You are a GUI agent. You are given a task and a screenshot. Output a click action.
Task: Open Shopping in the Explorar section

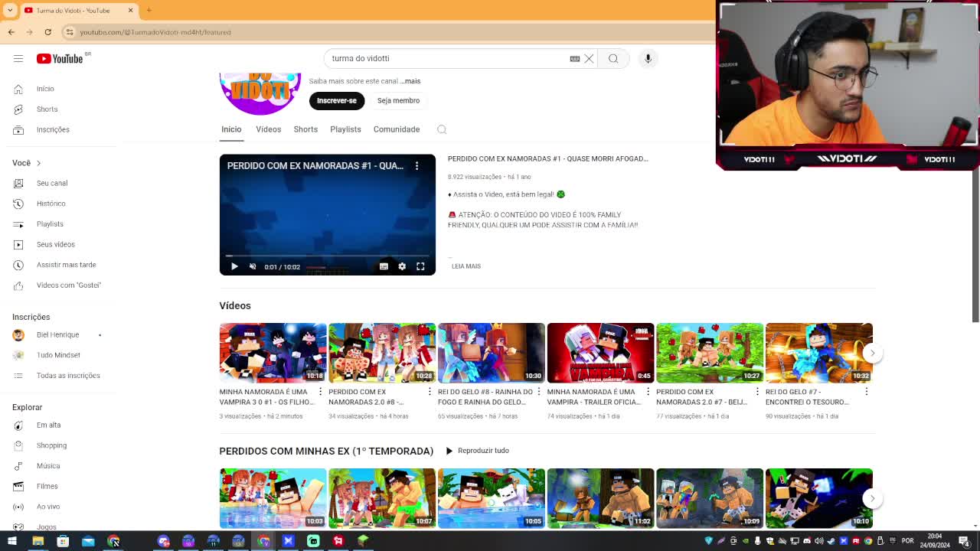click(x=61, y=445)
